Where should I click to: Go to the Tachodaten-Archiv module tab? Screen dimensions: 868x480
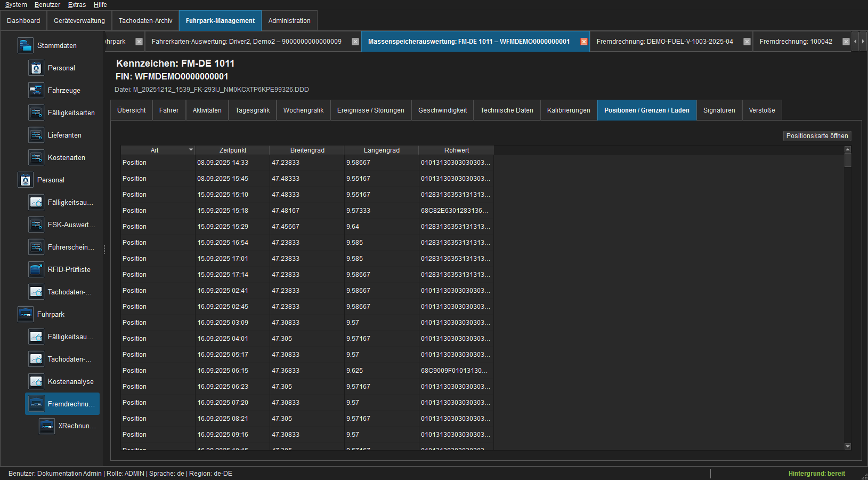145,21
